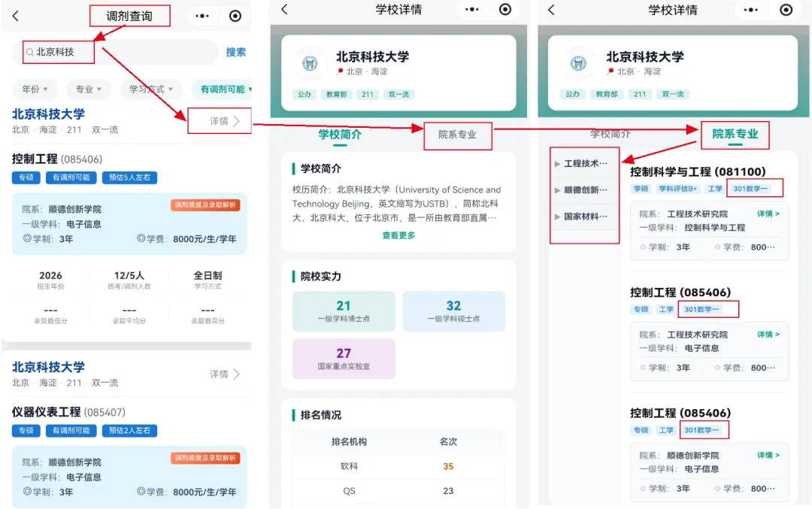Click the magnifier icon in the 北京科技 search box
The height and width of the screenshot is (509, 812).
(x=30, y=53)
